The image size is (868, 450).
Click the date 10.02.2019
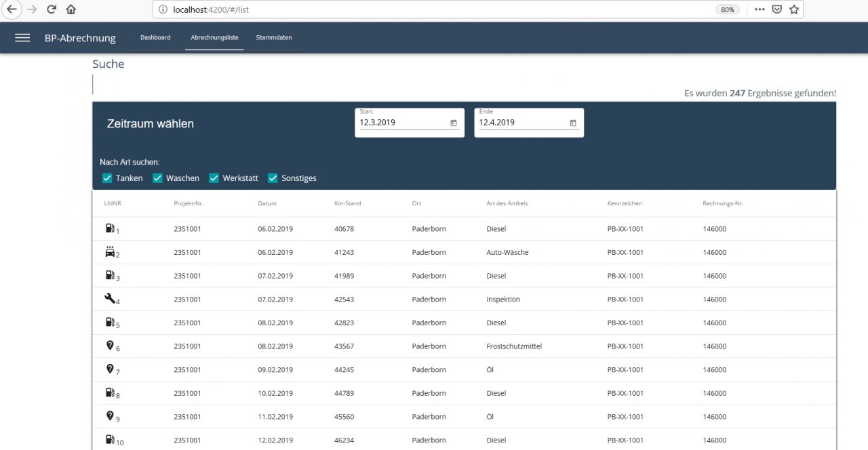[x=275, y=393]
